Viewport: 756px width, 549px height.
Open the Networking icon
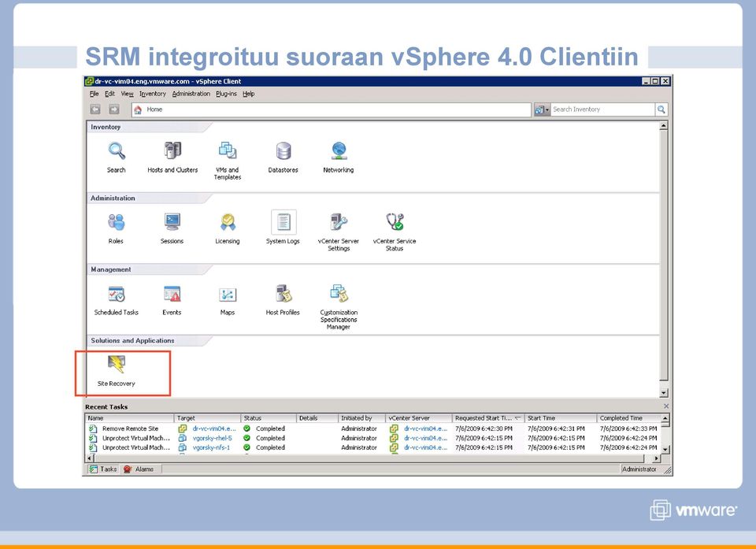pyautogui.click(x=339, y=157)
